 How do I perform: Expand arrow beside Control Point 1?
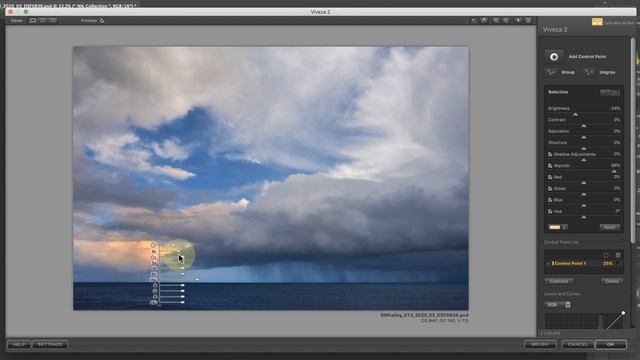pos(548,264)
